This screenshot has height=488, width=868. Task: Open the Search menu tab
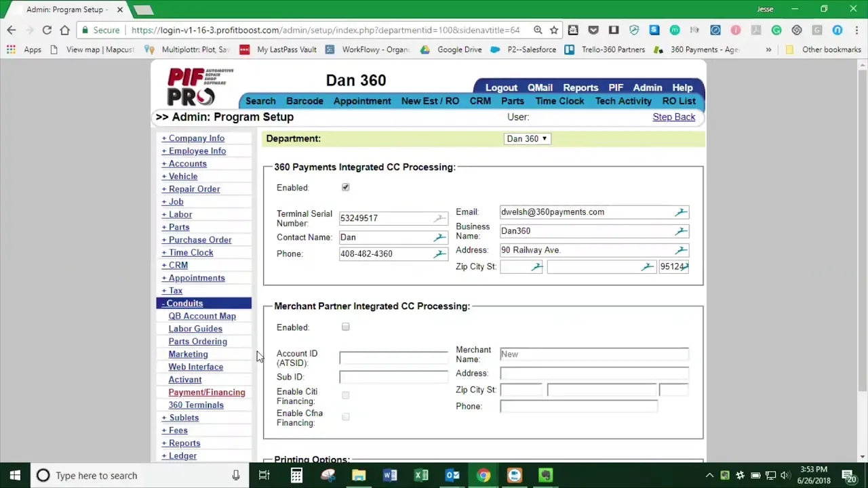(x=260, y=101)
